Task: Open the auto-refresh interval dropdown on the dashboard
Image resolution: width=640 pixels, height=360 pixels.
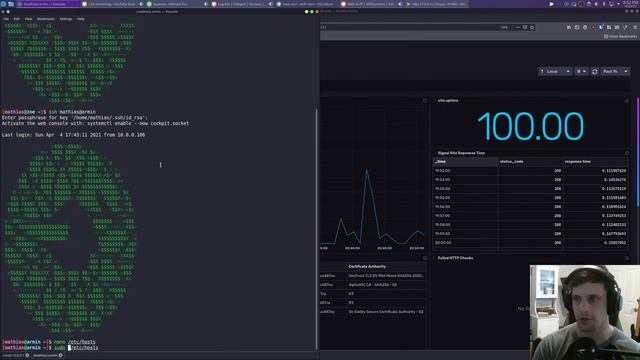Action: (581, 71)
